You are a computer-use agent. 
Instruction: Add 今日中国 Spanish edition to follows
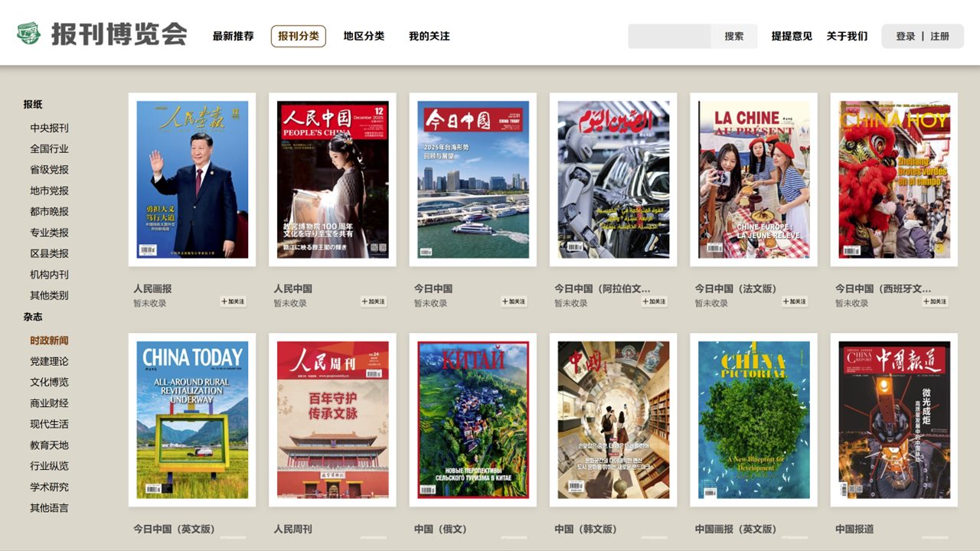click(936, 302)
